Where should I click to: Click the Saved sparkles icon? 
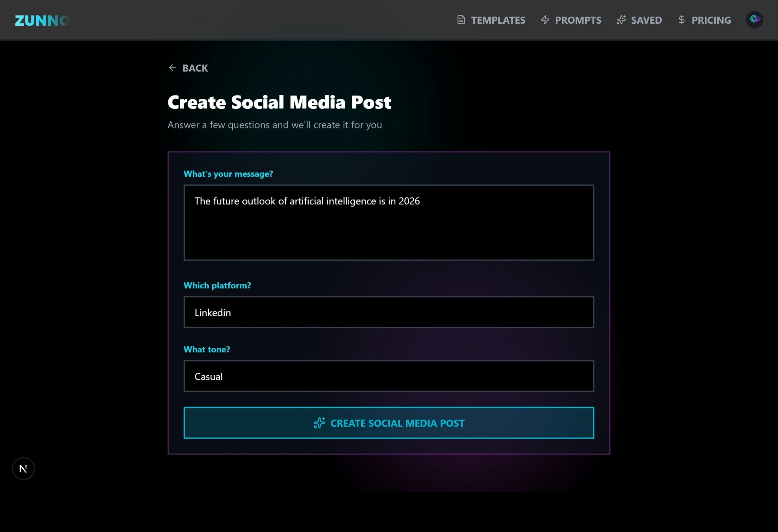tap(621, 20)
